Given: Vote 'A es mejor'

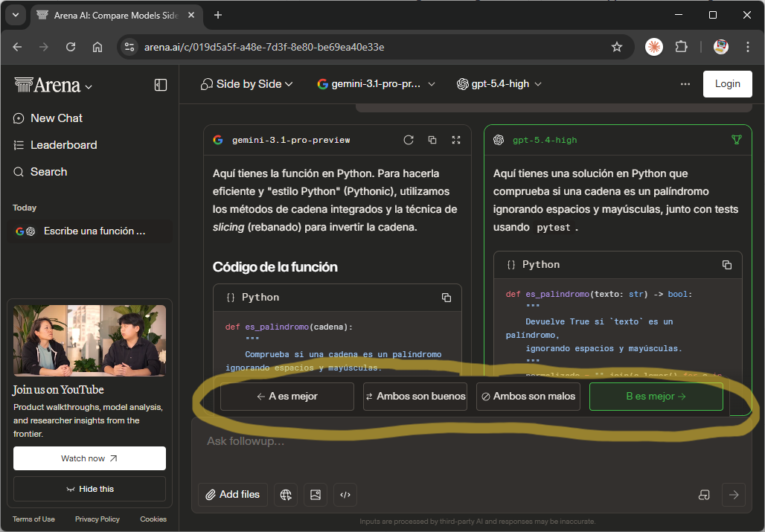Looking at the screenshot, I should (x=287, y=397).
